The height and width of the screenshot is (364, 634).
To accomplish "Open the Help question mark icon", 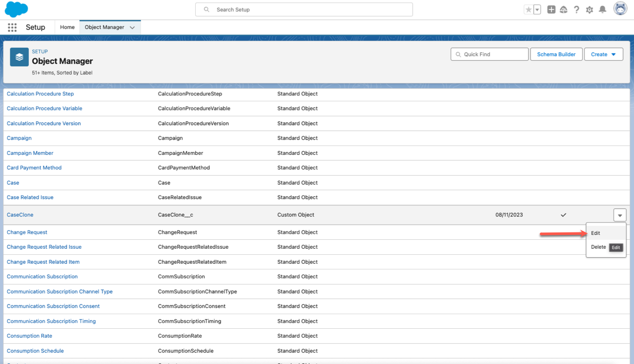I will click(x=576, y=10).
